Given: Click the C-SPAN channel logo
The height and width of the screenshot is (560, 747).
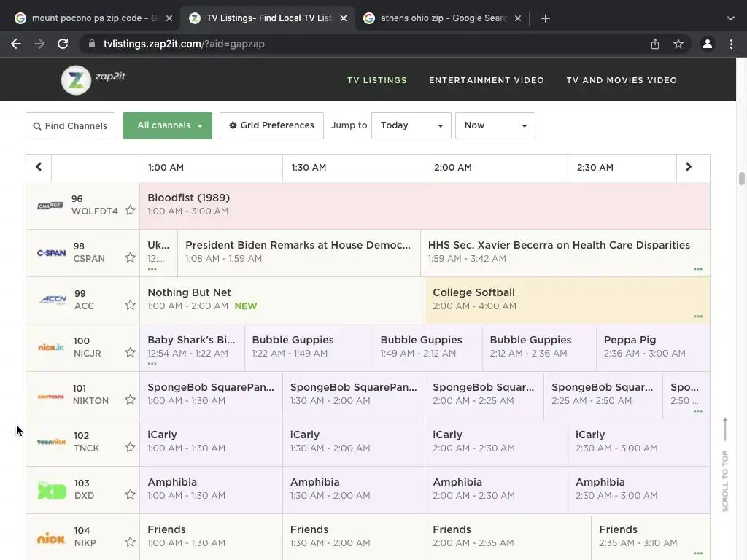Looking at the screenshot, I should (x=52, y=253).
